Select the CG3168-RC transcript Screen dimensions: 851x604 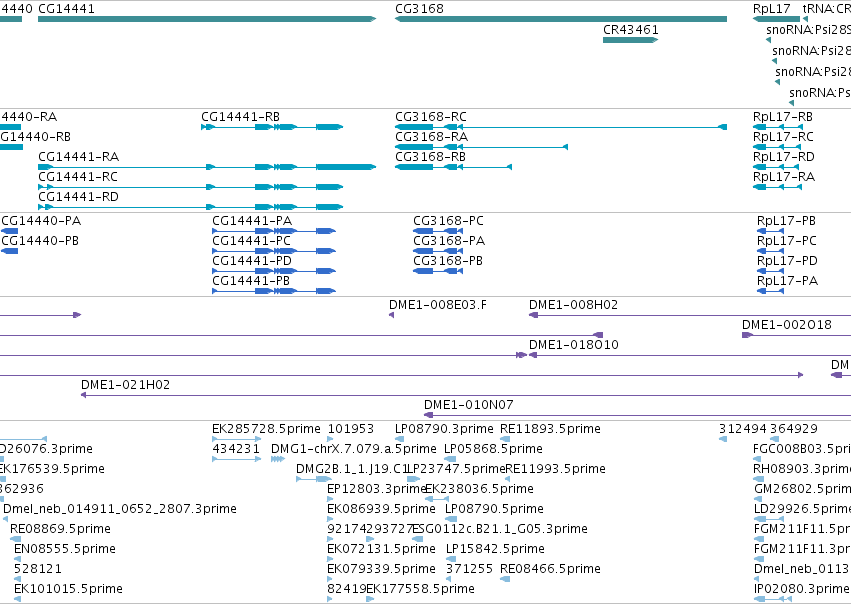pyautogui.click(x=561, y=127)
